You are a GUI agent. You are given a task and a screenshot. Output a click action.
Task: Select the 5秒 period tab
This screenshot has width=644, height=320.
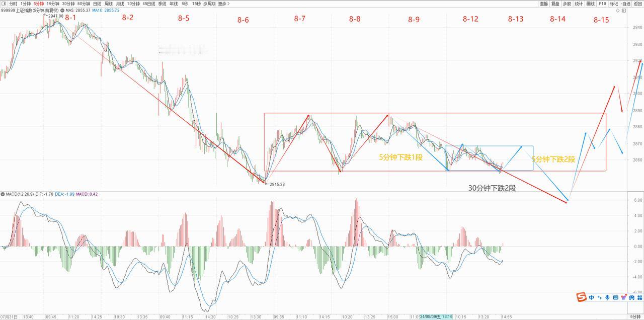185,4
